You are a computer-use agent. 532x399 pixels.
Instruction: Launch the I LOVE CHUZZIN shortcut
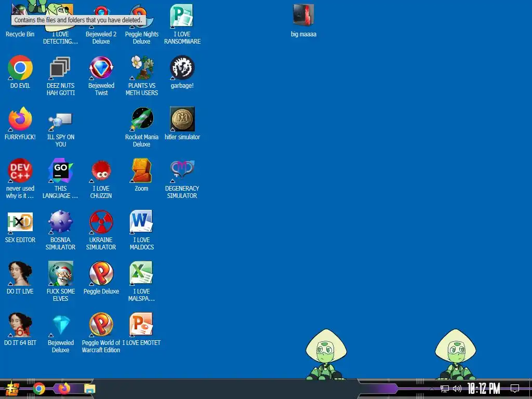coord(101,178)
